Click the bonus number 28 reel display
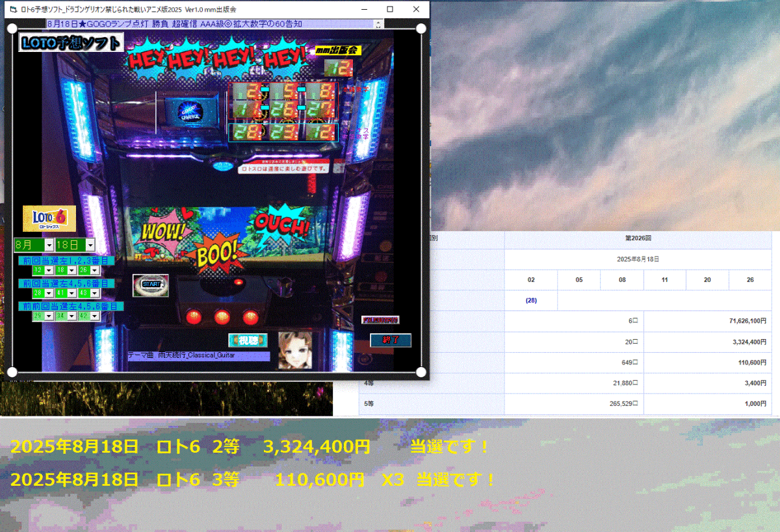780x532 pixels. click(x=247, y=133)
